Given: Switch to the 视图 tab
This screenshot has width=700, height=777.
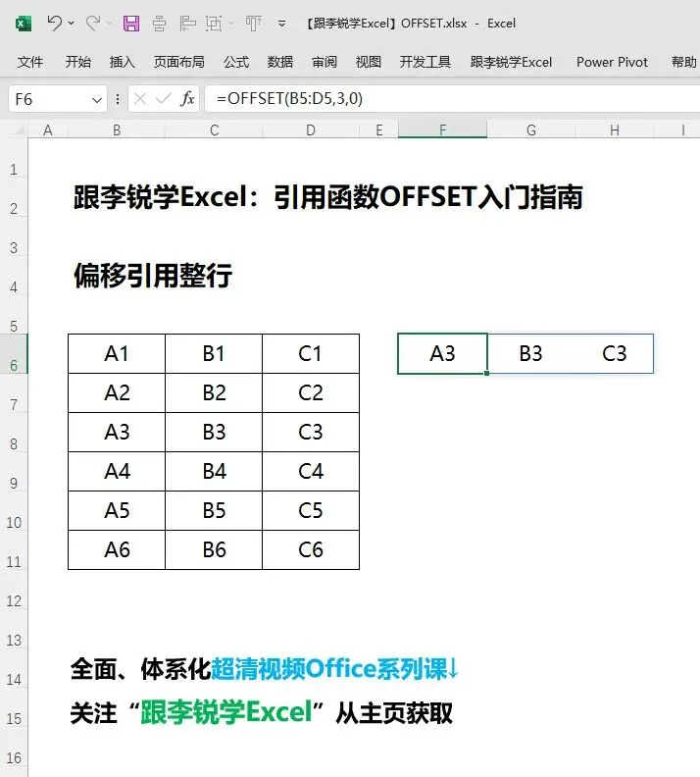Looking at the screenshot, I should pos(369,62).
